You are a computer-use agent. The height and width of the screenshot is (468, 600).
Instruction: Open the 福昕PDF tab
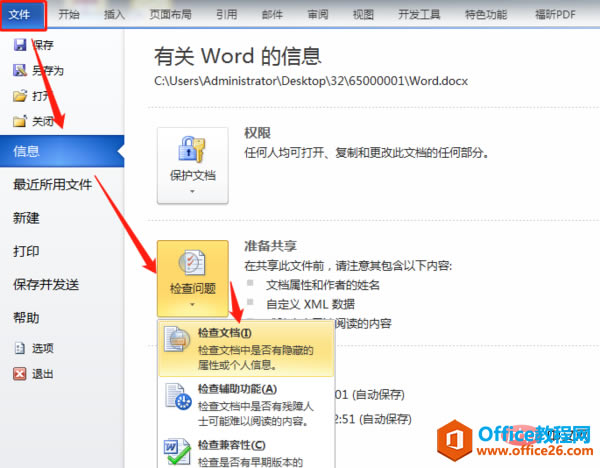click(x=555, y=15)
